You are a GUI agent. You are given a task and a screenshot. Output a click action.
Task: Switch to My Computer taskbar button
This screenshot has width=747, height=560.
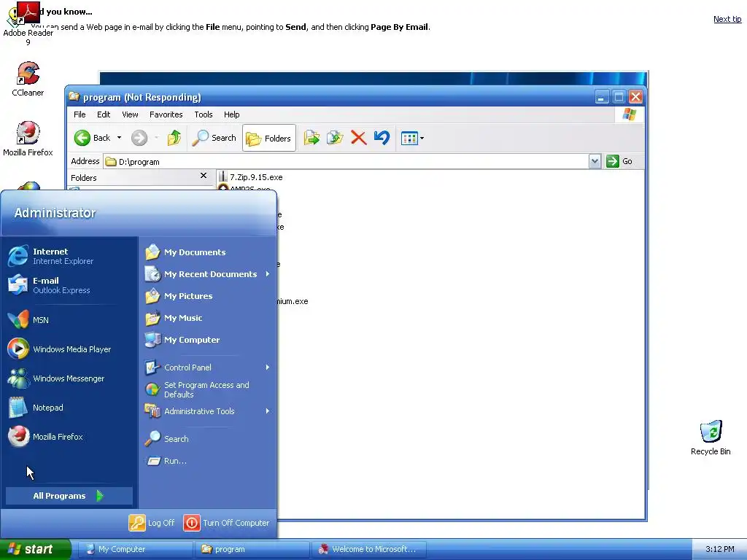click(135, 549)
